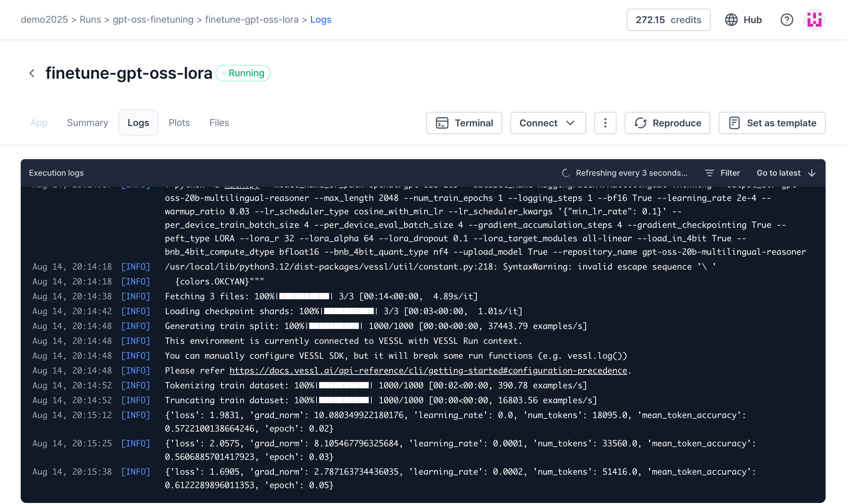Switch to the Summary tab
847x504 pixels.
coord(87,123)
